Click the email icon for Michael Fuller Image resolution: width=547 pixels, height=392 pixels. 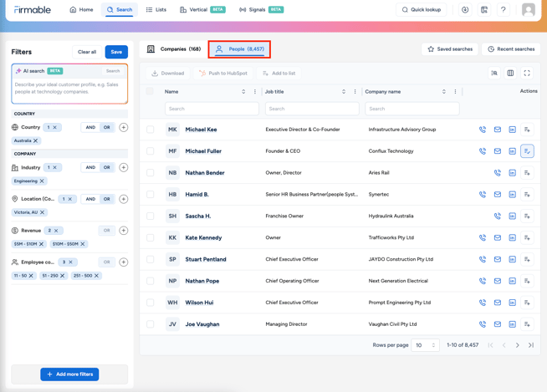pos(498,151)
